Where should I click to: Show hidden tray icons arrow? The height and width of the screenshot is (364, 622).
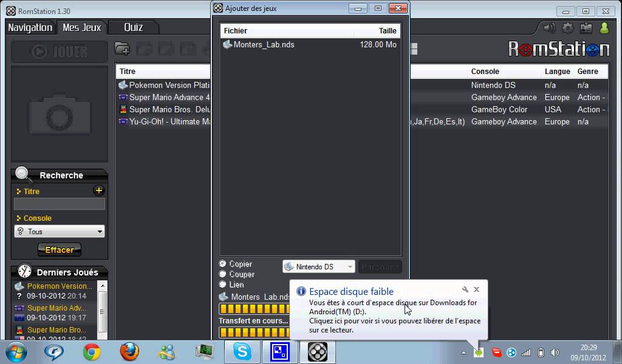(463, 352)
